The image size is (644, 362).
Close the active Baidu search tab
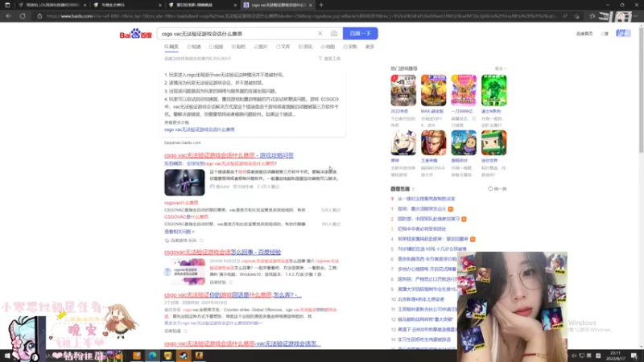(x=310, y=5)
